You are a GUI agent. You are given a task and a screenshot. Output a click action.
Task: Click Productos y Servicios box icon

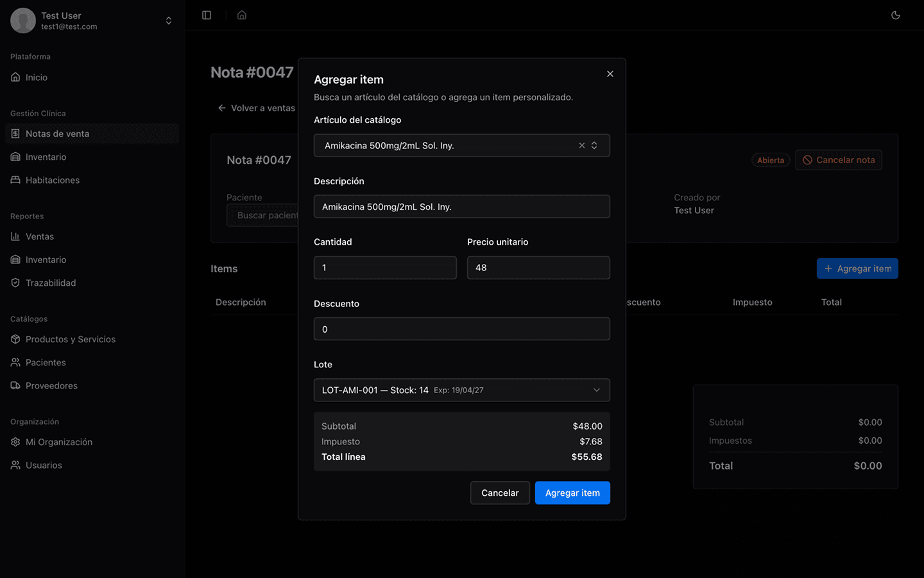coord(15,339)
